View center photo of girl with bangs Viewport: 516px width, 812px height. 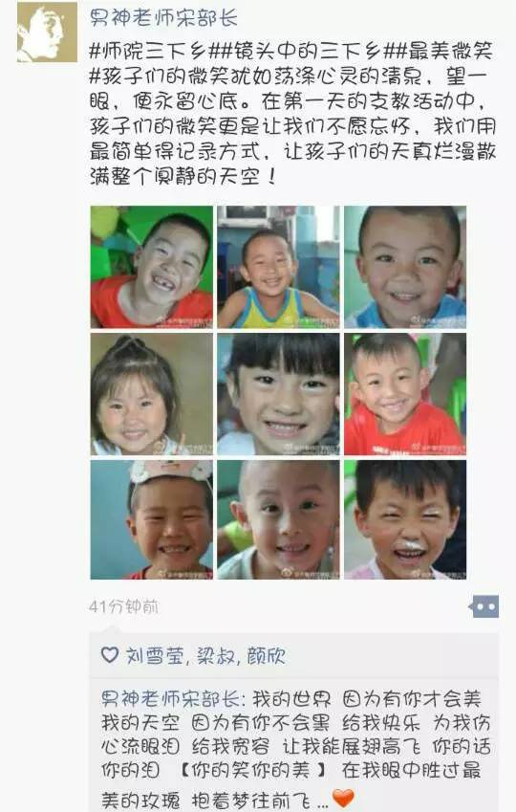point(278,394)
